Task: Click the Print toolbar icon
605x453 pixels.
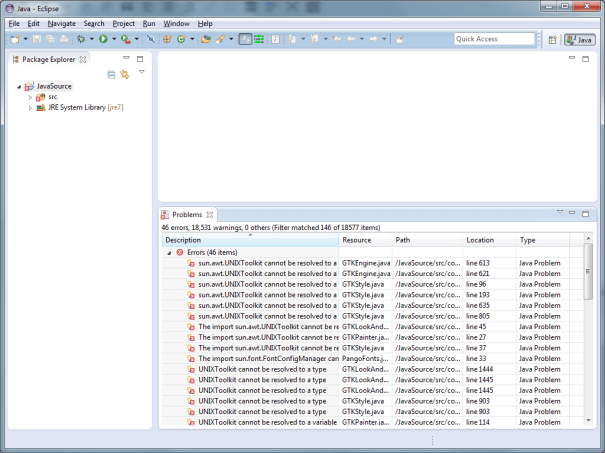Action: point(64,39)
